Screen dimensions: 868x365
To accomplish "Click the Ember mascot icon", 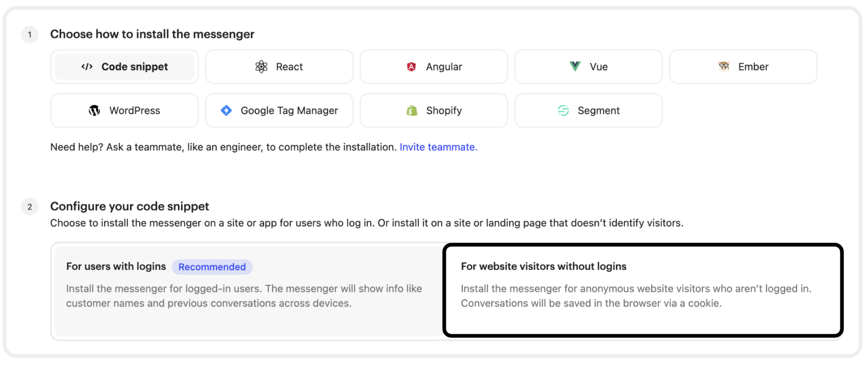I will [x=724, y=66].
